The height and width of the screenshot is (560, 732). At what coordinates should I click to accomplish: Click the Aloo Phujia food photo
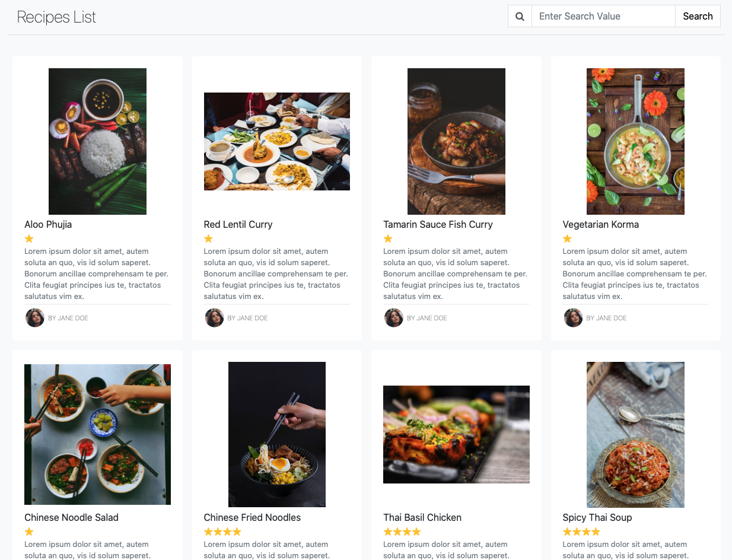(97, 141)
